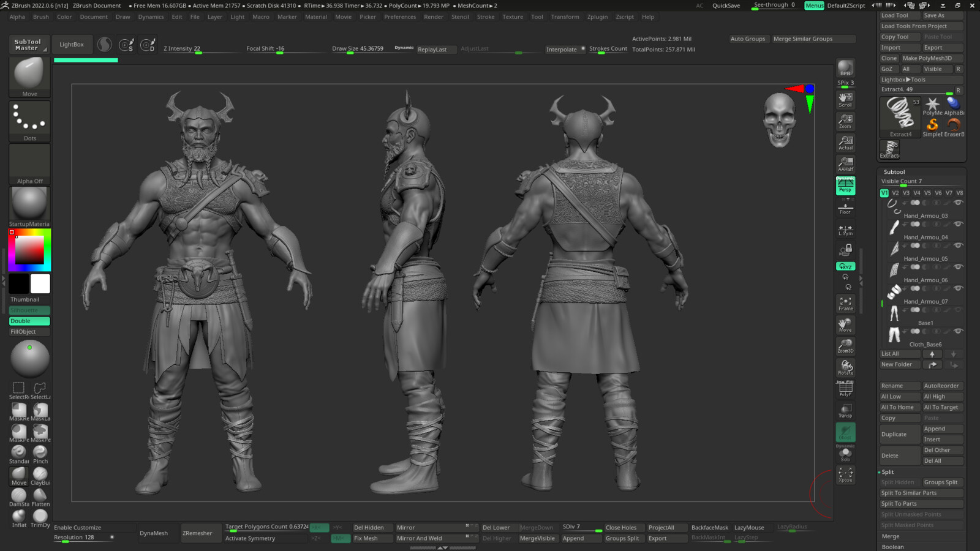Expand the Split section
This screenshot has height=551, width=980.
point(888,472)
